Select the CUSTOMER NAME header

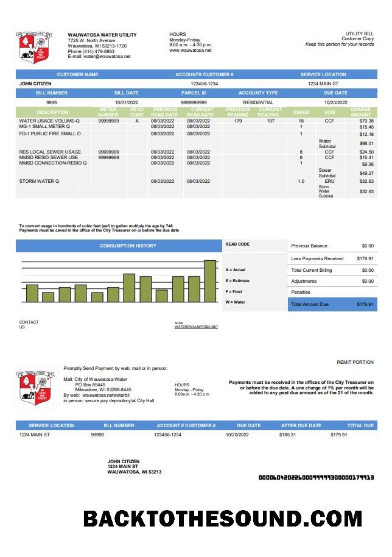(77, 74)
